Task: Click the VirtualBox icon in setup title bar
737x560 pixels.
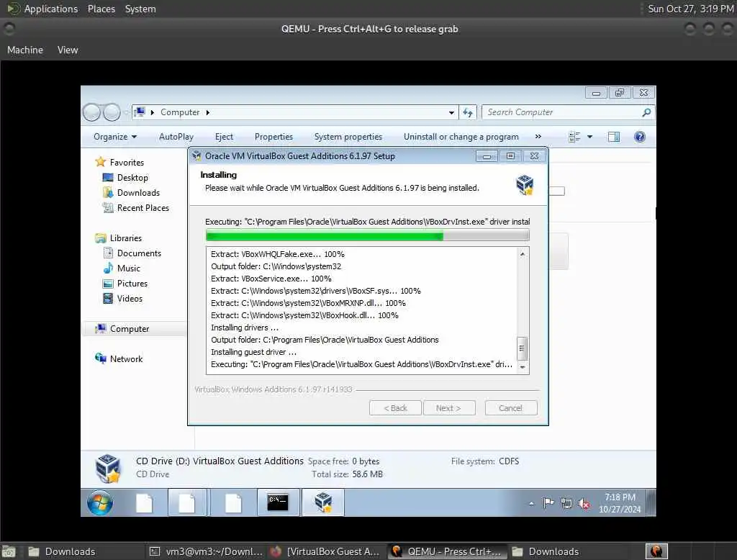Action: tap(196, 156)
